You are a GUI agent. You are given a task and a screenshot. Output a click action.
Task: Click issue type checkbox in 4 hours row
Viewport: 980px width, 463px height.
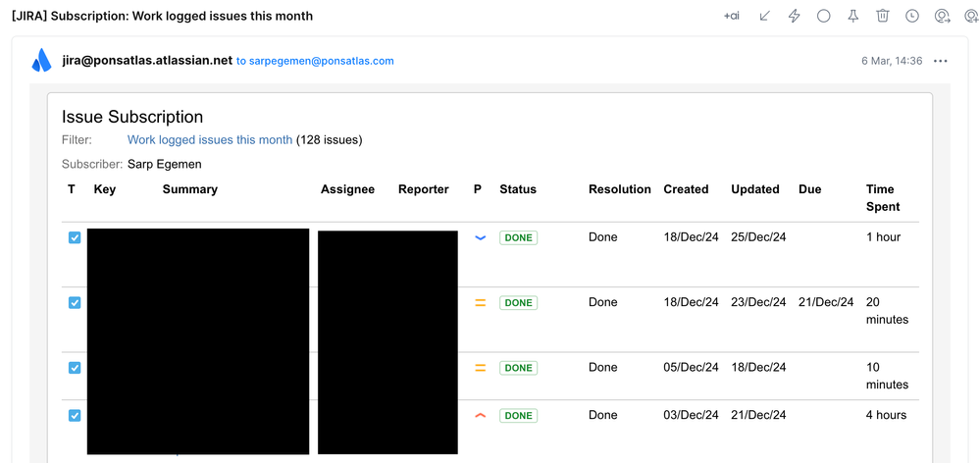pyautogui.click(x=75, y=416)
